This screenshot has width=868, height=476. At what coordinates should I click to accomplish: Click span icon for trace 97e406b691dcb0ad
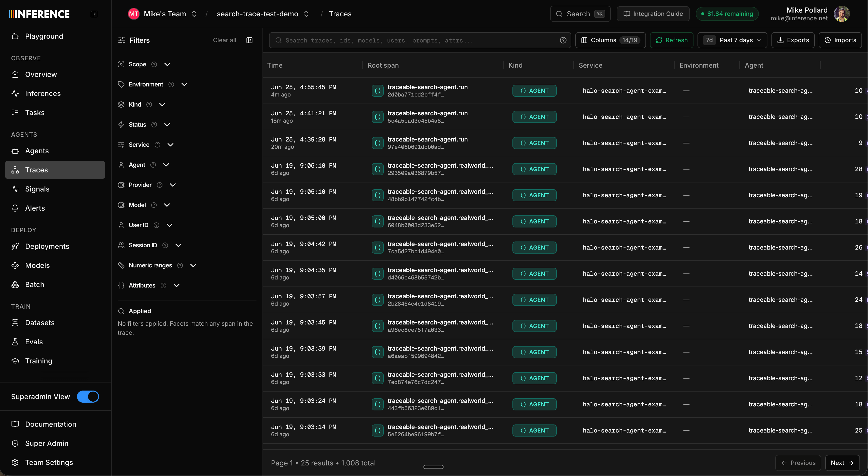point(377,143)
